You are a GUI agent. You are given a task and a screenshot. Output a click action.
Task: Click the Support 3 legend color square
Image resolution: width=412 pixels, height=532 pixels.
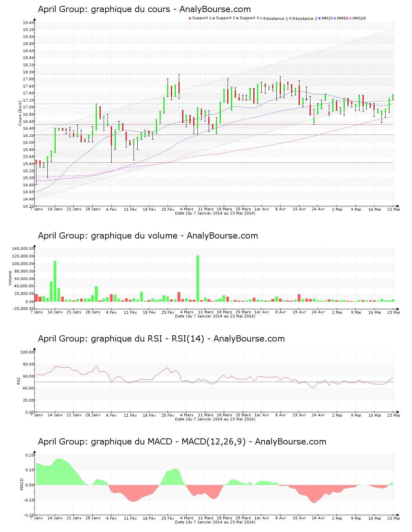(237, 18)
